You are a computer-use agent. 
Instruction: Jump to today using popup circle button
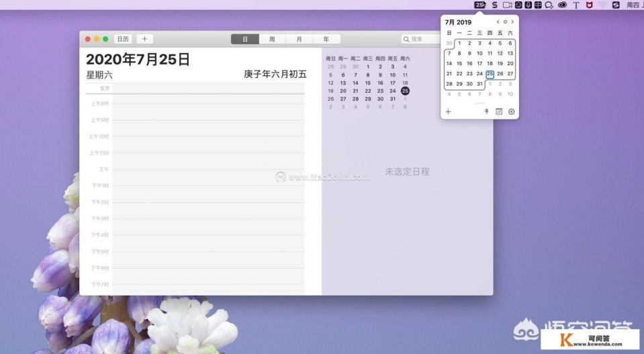(x=505, y=21)
